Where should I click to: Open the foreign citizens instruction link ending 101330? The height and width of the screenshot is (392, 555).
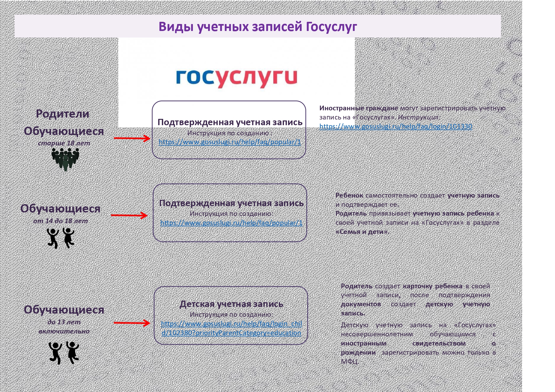point(396,126)
